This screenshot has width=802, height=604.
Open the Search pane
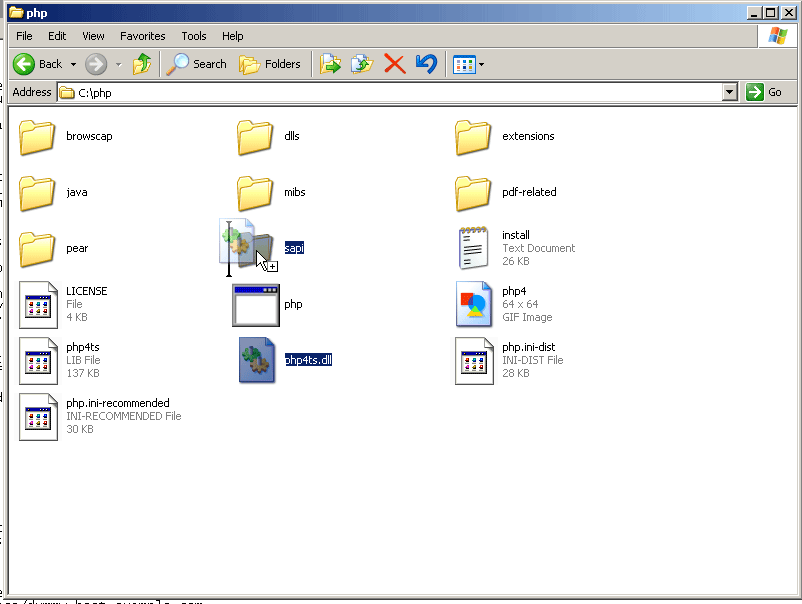pyautogui.click(x=196, y=64)
